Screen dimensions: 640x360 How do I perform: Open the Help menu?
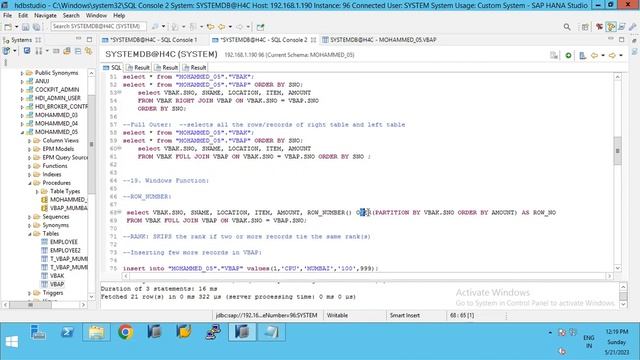[119, 16]
